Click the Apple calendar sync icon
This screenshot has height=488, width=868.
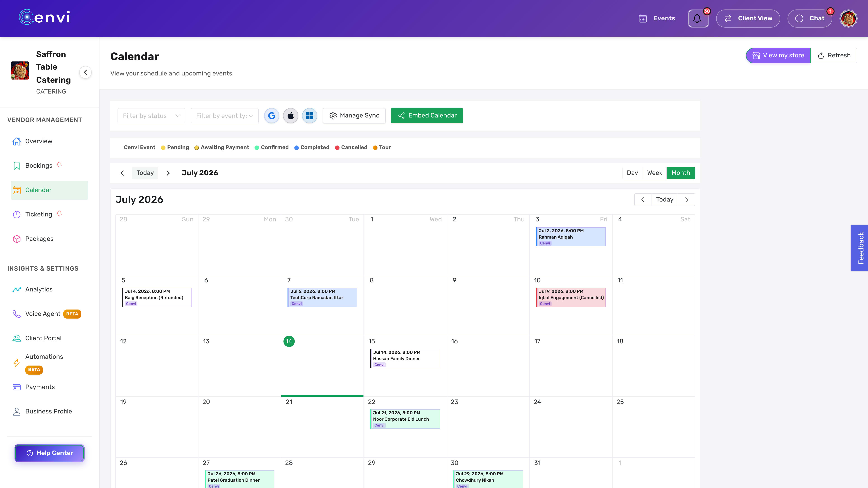290,115
